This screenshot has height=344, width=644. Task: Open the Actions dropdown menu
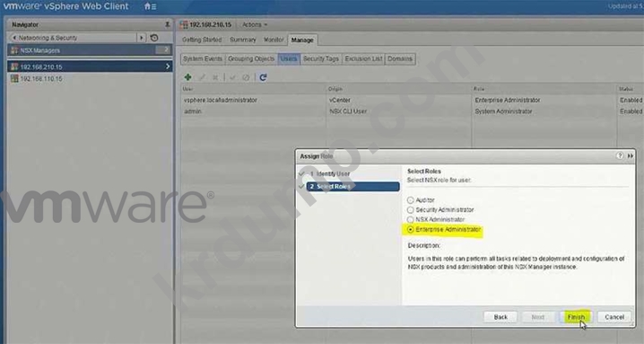[x=255, y=24]
